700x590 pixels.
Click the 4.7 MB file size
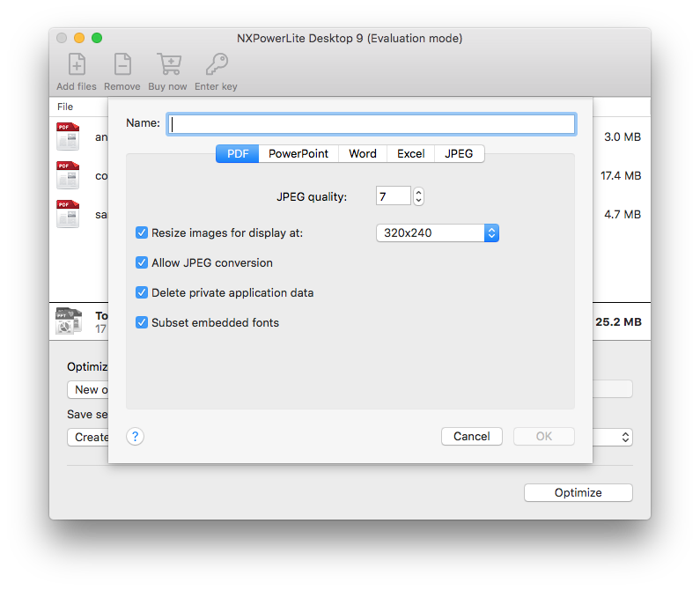click(x=623, y=214)
